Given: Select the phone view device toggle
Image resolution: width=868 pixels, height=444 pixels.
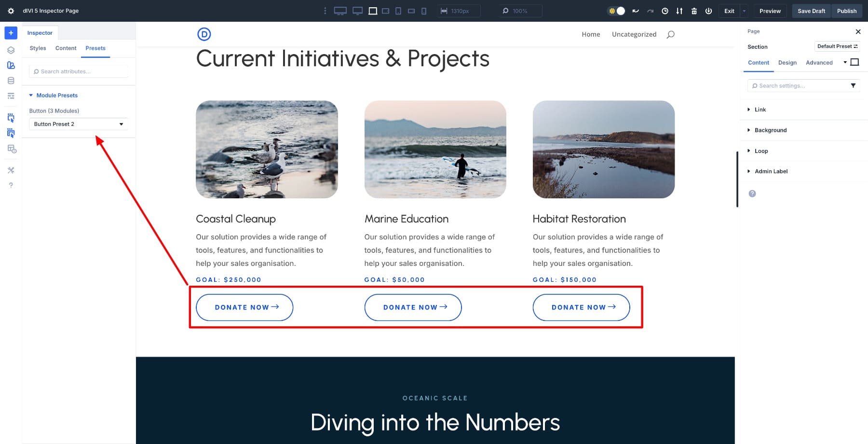Looking at the screenshot, I should (424, 11).
